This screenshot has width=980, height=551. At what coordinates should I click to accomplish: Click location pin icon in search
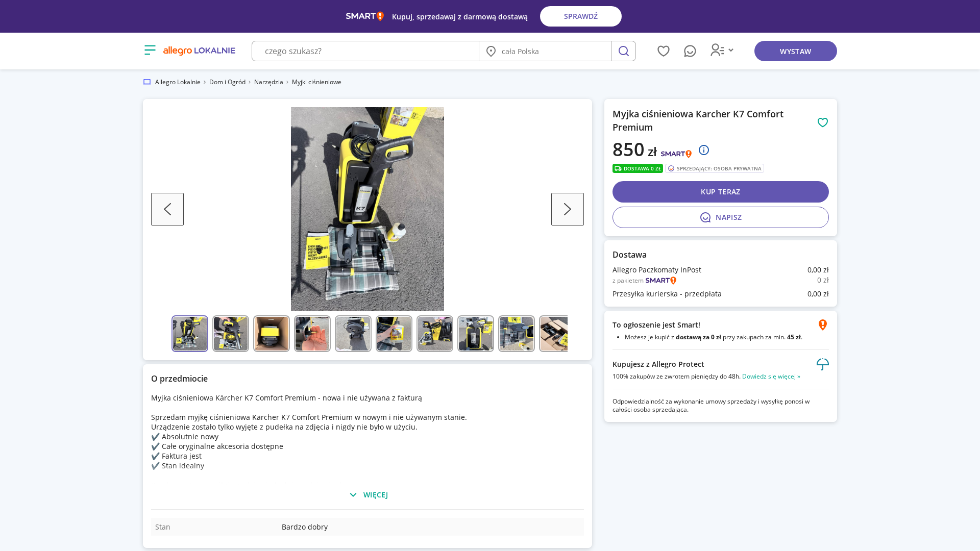[x=491, y=51]
